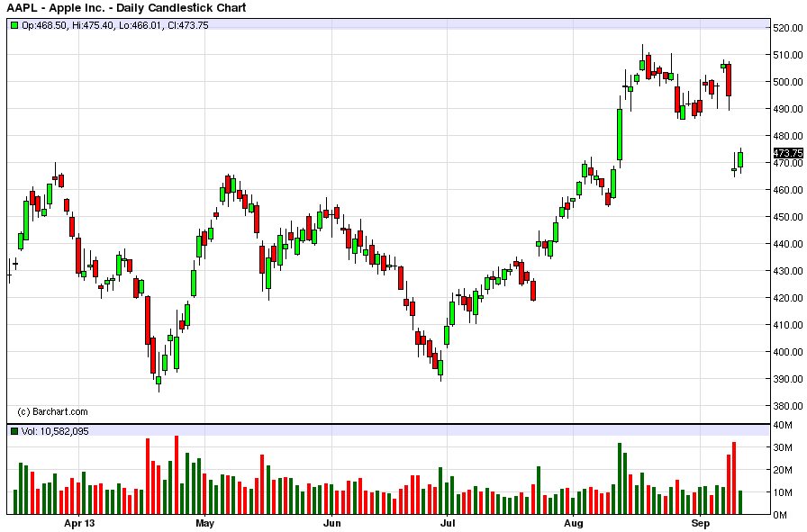The image size is (807, 532).
Task: Click the 480.00 price axis label
Action: pos(788,136)
